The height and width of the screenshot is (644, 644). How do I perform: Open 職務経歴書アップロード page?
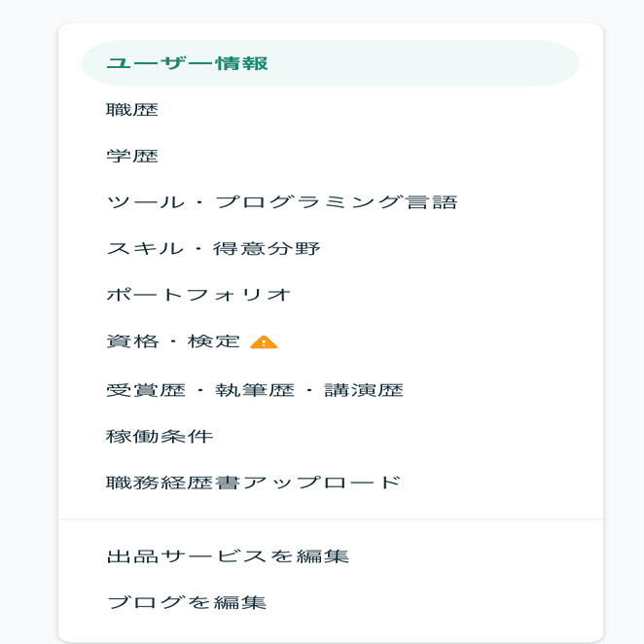pyautogui.click(x=331, y=483)
